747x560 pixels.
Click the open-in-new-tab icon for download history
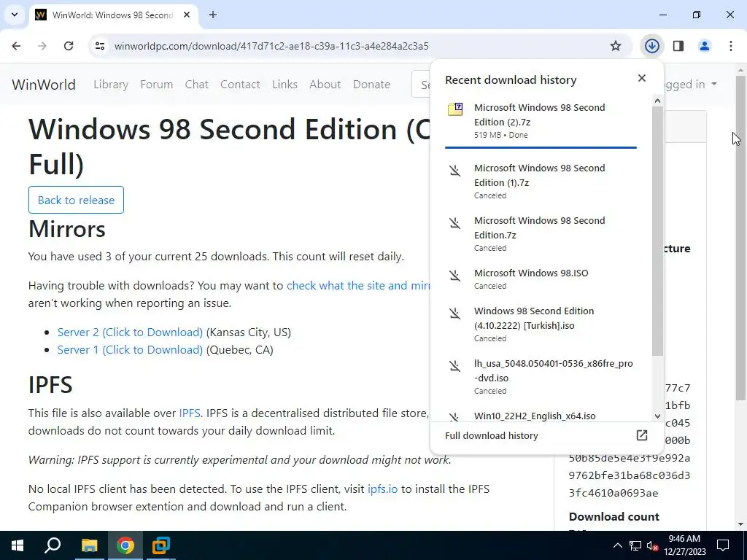pos(642,435)
